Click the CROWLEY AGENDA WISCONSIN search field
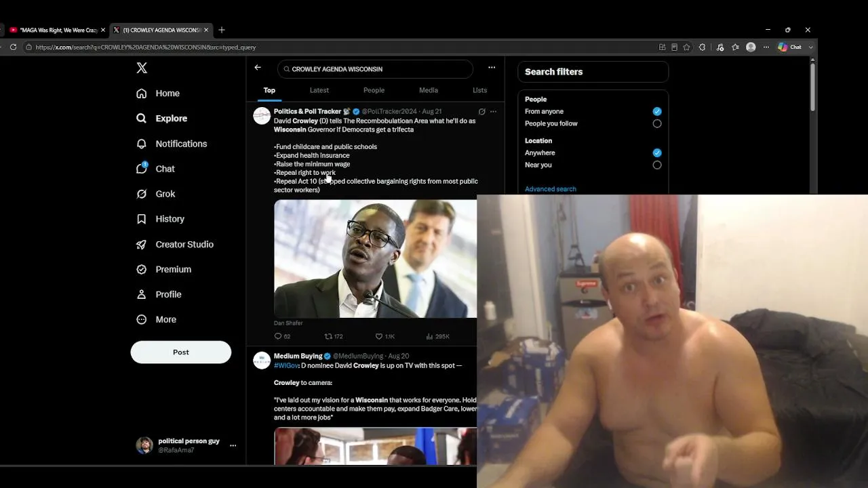 click(375, 69)
